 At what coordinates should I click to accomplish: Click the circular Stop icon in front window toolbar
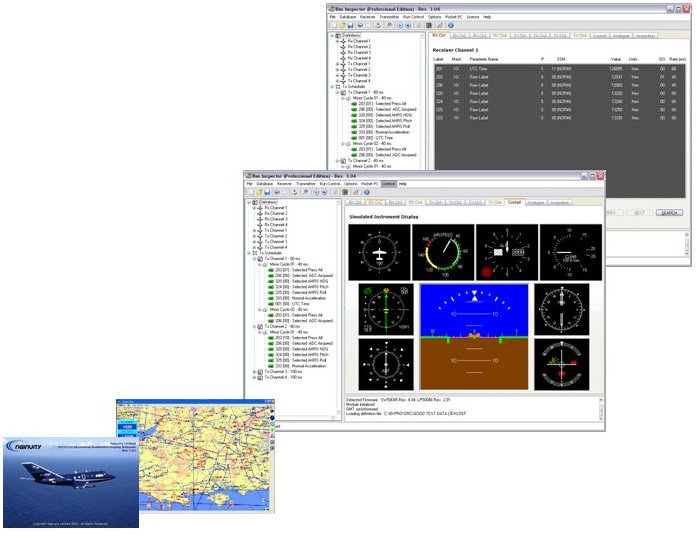pyautogui.click(x=324, y=192)
